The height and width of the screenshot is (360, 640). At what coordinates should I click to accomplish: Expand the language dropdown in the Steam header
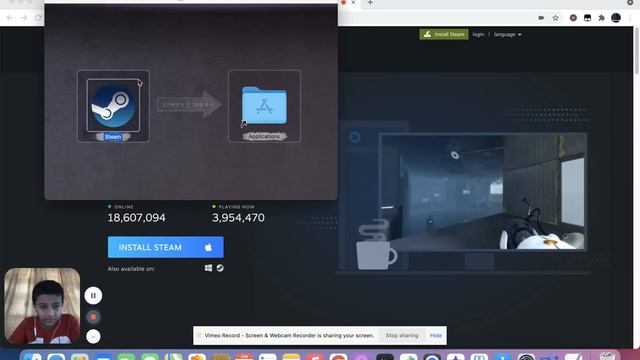click(507, 34)
